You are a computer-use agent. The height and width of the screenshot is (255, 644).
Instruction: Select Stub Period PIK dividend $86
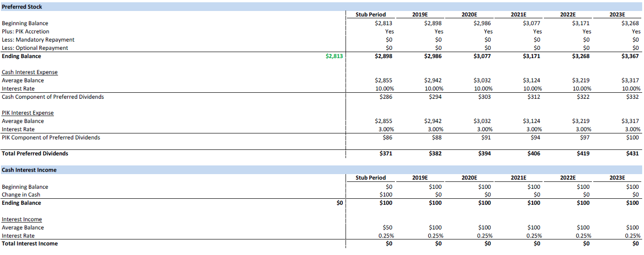click(x=388, y=138)
